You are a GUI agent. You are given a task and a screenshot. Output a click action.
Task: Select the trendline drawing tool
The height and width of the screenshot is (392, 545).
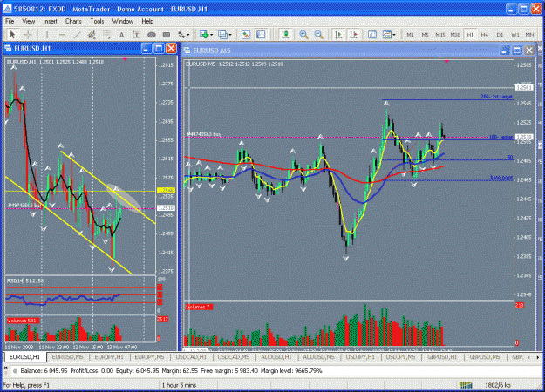click(77, 34)
